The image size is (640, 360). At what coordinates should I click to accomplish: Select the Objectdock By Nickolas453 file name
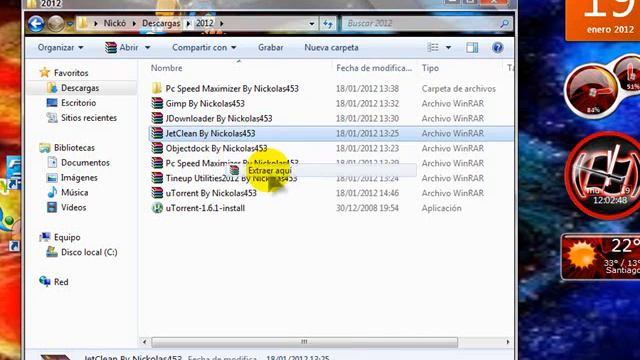pyautogui.click(x=216, y=148)
